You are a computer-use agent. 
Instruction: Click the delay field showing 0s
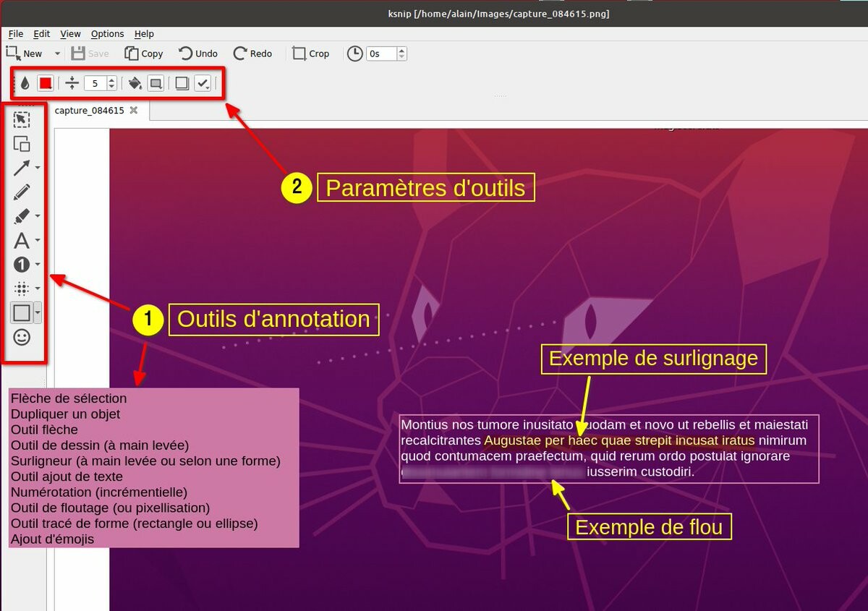pyautogui.click(x=382, y=54)
